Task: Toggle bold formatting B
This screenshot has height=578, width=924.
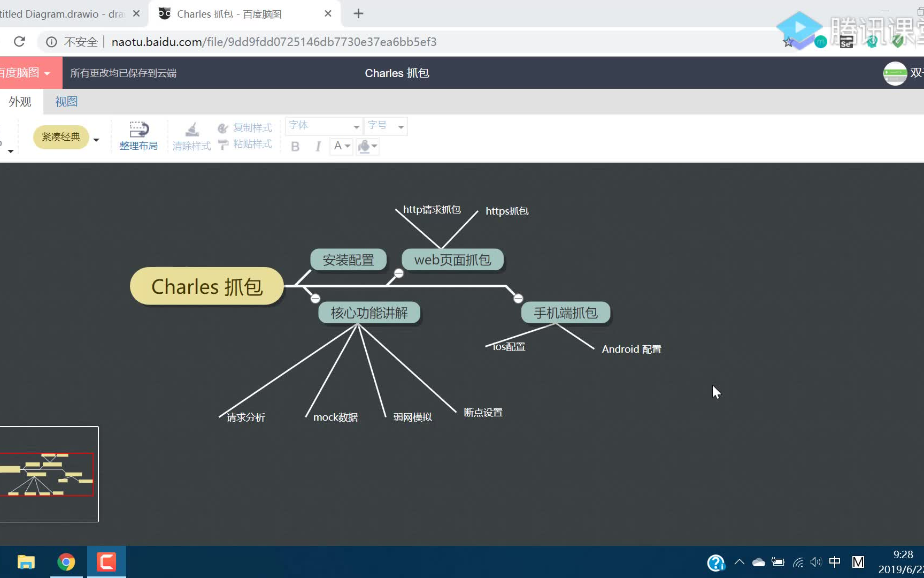Action: tap(295, 146)
